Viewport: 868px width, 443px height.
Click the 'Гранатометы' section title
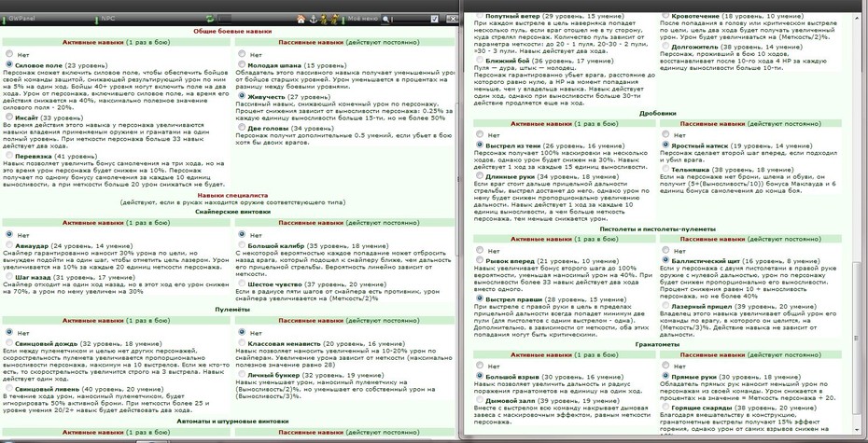coord(658,344)
